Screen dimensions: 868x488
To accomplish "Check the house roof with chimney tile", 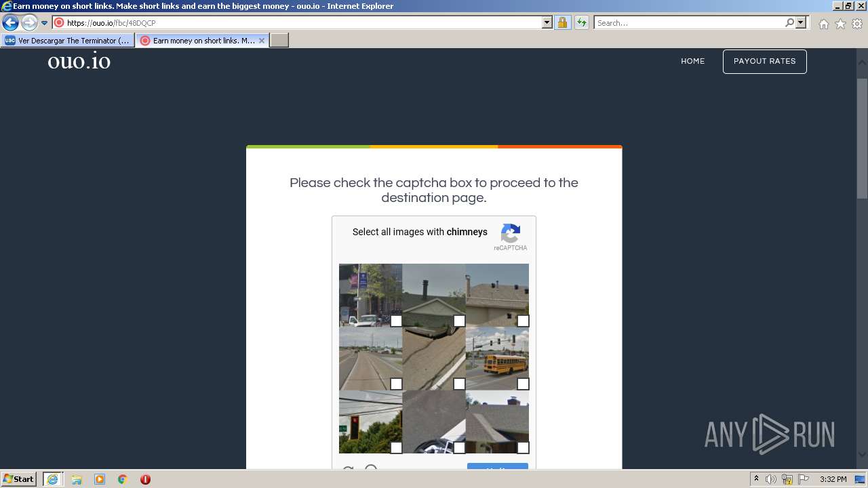I will coord(497,422).
